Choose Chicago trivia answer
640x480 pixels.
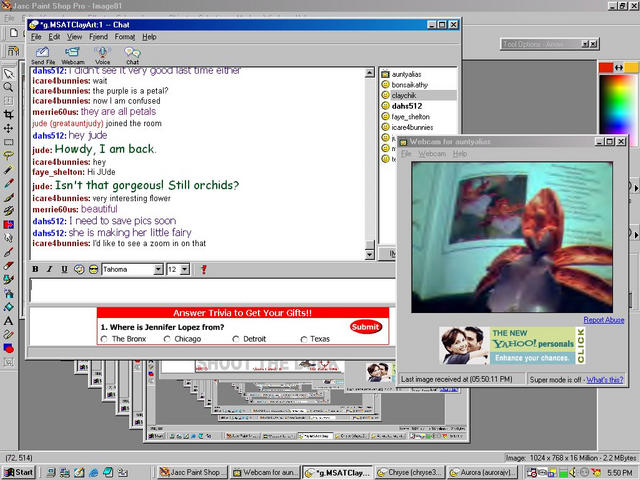[167, 339]
